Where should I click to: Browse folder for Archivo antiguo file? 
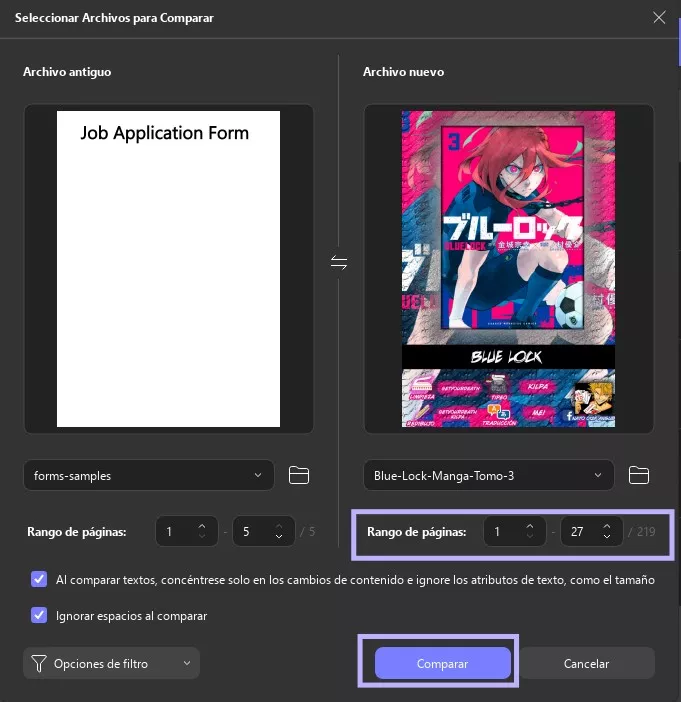click(x=299, y=475)
